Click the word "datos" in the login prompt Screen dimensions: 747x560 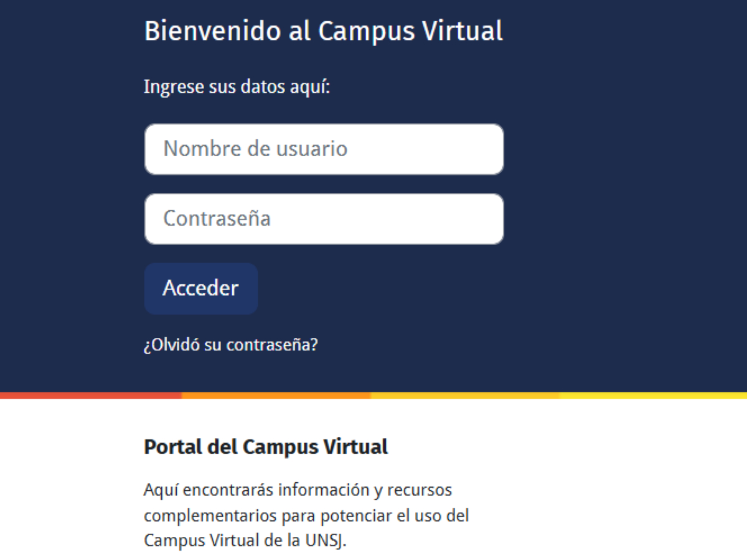click(262, 86)
